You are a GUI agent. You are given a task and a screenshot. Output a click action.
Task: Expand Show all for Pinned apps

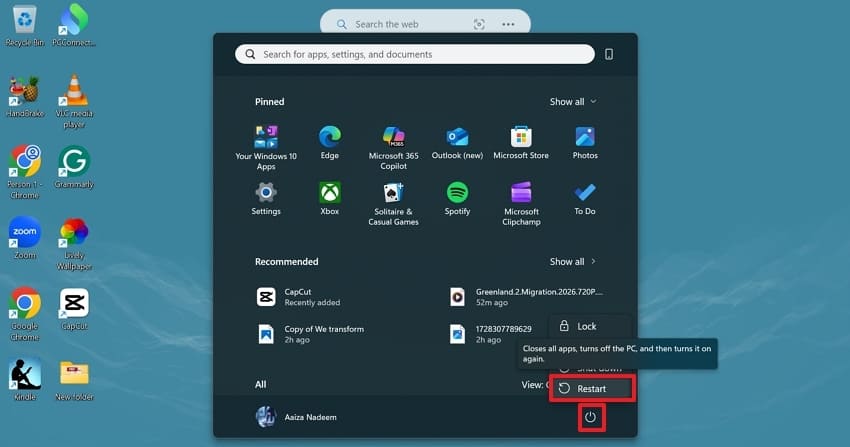click(573, 102)
